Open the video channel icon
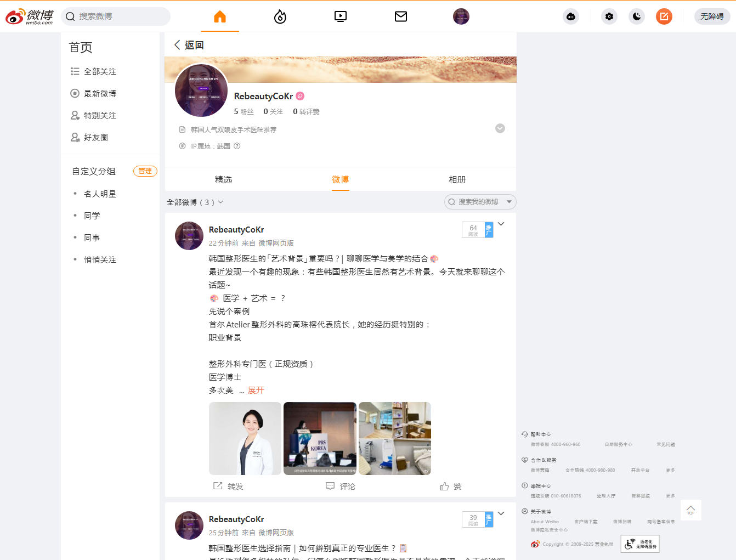Viewport: 736px width, 560px height. (x=341, y=16)
